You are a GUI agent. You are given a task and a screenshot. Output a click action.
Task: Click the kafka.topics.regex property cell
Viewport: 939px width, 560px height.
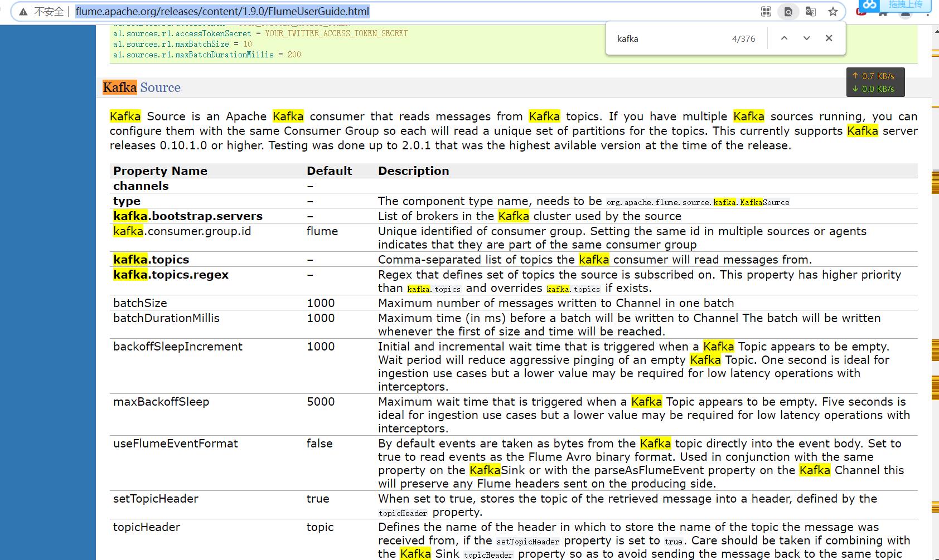171,275
